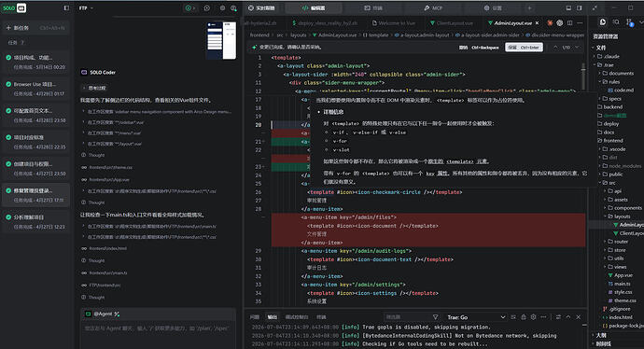Image resolution: width=644 pixels, height=349 pixels.
Task: Open the preview thumbnail image in chat
Action: [221, 40]
